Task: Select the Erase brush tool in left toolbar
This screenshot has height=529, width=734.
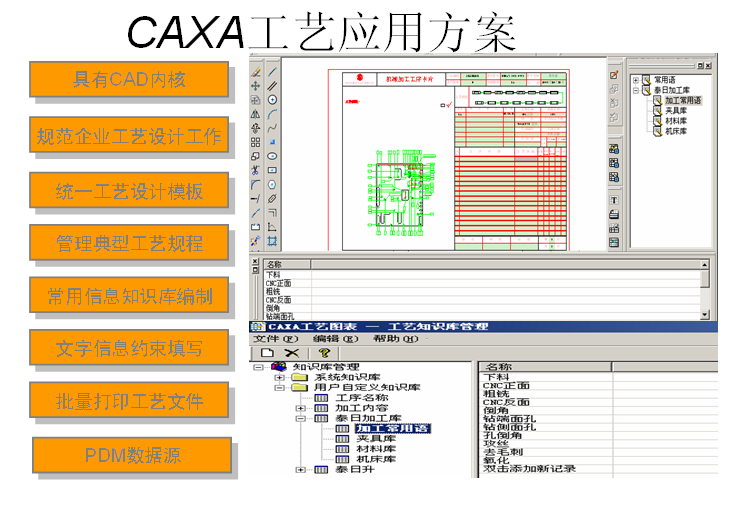Action: 256,72
